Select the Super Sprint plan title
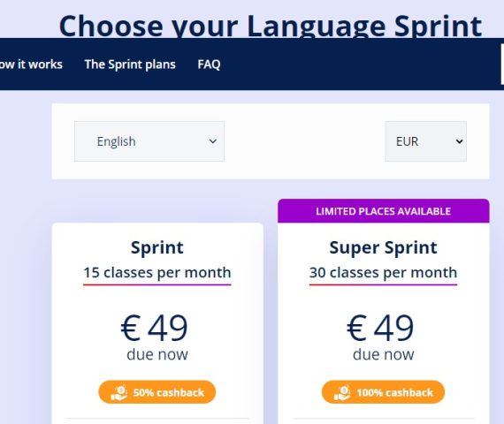Screen dimensions: 504x424 coord(383,247)
